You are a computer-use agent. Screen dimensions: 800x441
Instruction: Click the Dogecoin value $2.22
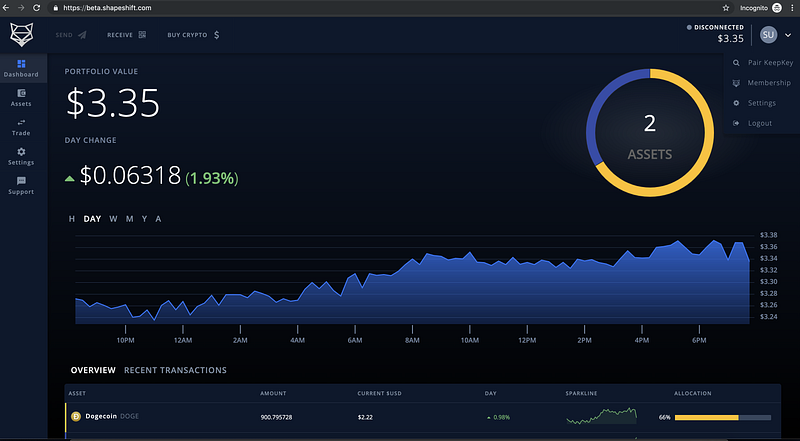(x=365, y=417)
